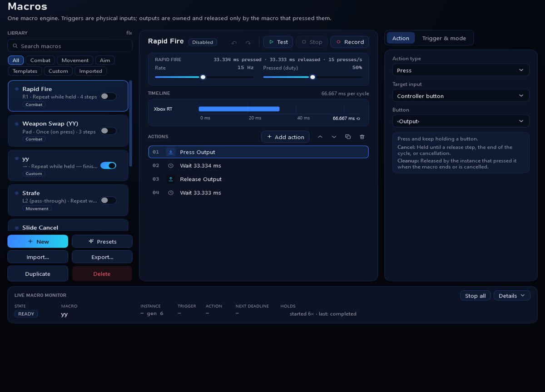Duplicate the selected macro
The width and height of the screenshot is (545, 392).
pos(38,274)
